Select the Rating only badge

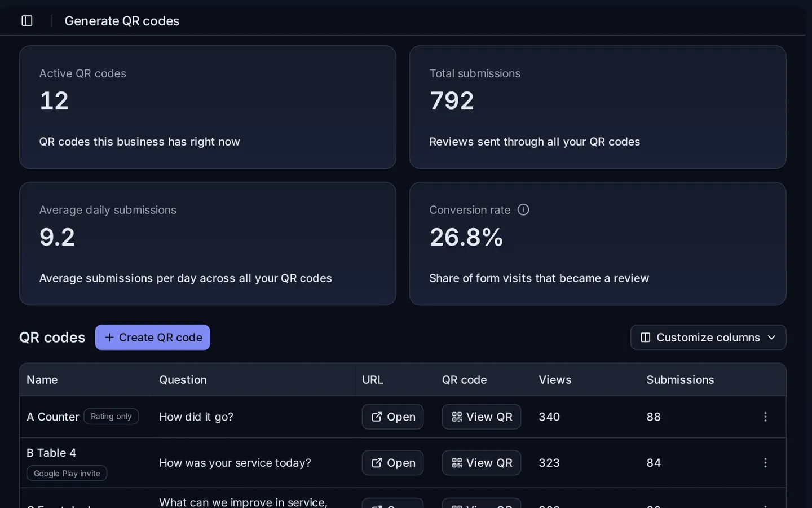pyautogui.click(x=111, y=417)
